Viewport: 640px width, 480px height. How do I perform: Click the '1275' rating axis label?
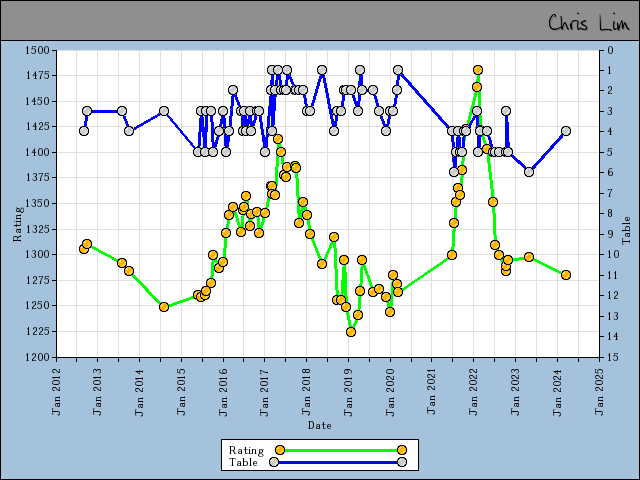pos(37,280)
